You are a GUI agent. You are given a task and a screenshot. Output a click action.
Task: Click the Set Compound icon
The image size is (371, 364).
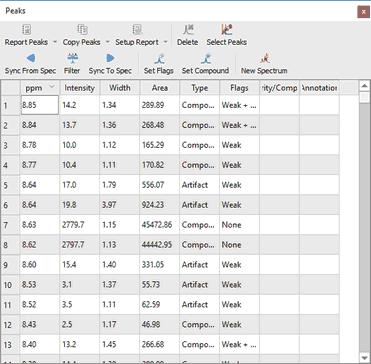coord(206,59)
